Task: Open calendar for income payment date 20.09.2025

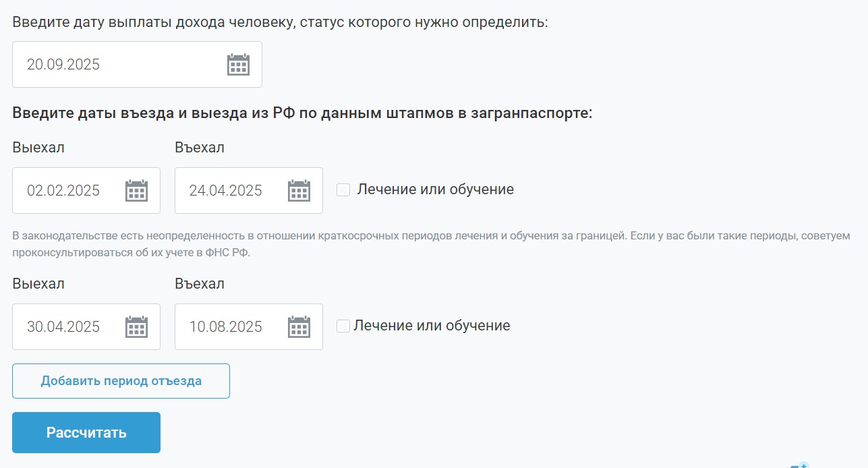Action: (x=238, y=65)
